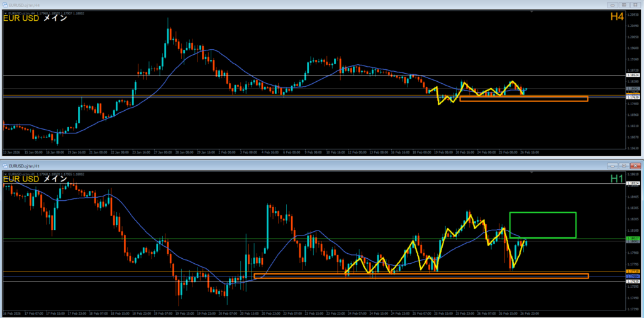The height and width of the screenshot is (318, 644).
Task: Open the one-click trading arrow on the H1 chart
Action: coord(5,174)
